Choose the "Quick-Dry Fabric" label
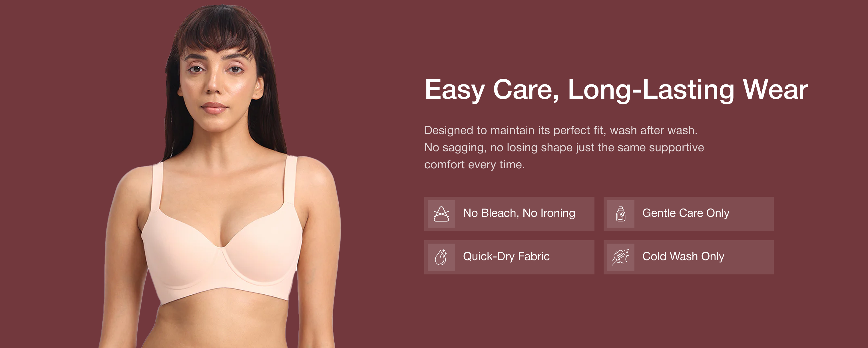The image size is (868, 348). click(506, 257)
